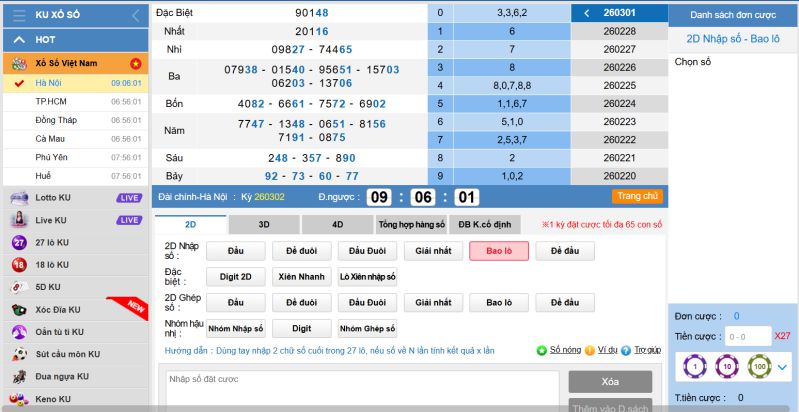Switch to Tổng hợp hàng số tab
The image size is (799, 412).
click(x=411, y=225)
